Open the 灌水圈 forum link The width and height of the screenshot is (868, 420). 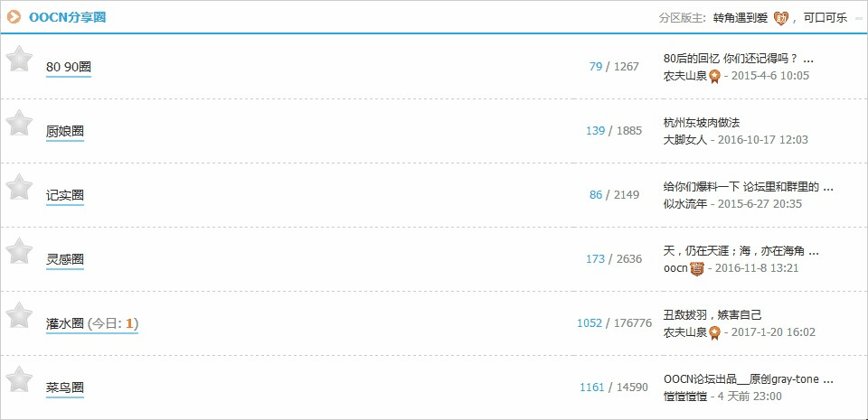click(x=65, y=324)
